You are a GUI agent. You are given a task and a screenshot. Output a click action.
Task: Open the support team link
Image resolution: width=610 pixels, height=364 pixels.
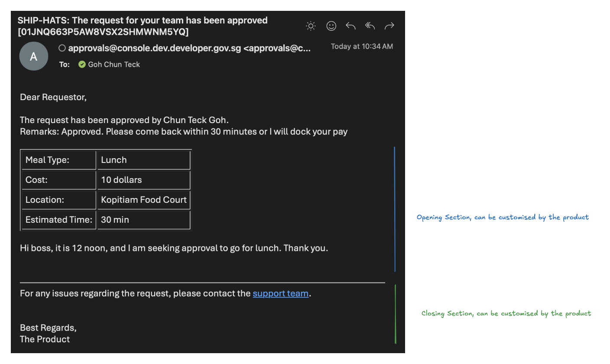281,293
